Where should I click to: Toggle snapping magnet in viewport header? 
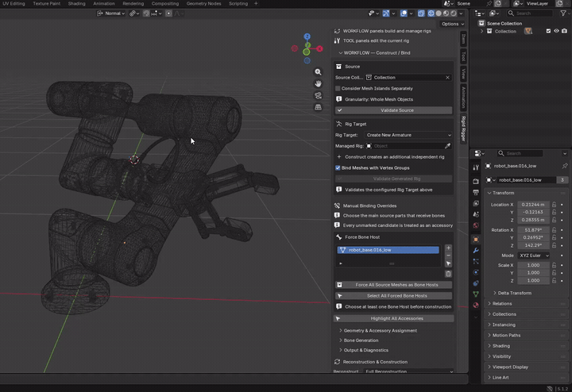(146, 13)
